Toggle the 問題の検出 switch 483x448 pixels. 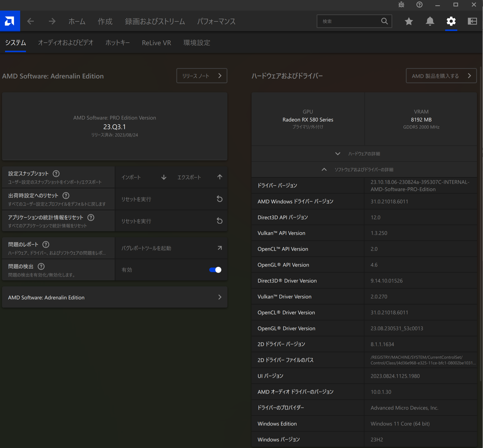click(215, 270)
